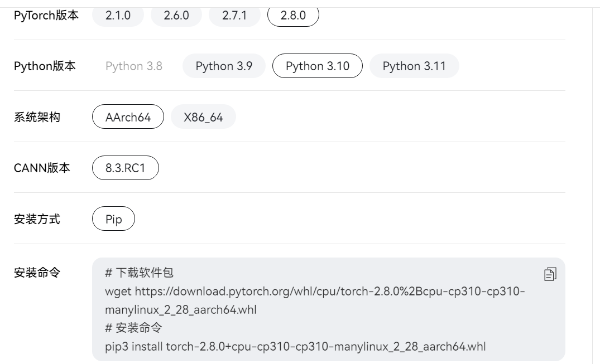Click the 'CANN版本' row label

coord(42,168)
